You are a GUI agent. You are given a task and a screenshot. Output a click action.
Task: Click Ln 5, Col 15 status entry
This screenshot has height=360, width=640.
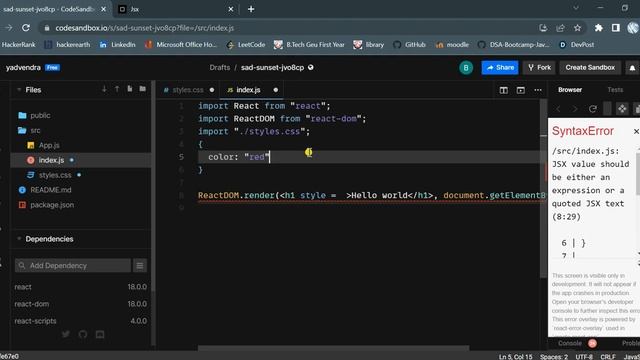click(515, 356)
